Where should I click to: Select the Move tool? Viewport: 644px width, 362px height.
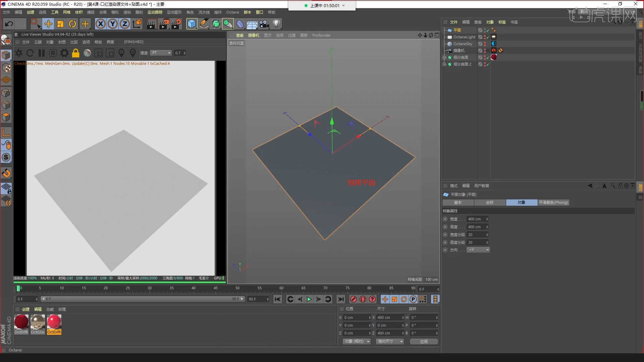tap(48, 24)
